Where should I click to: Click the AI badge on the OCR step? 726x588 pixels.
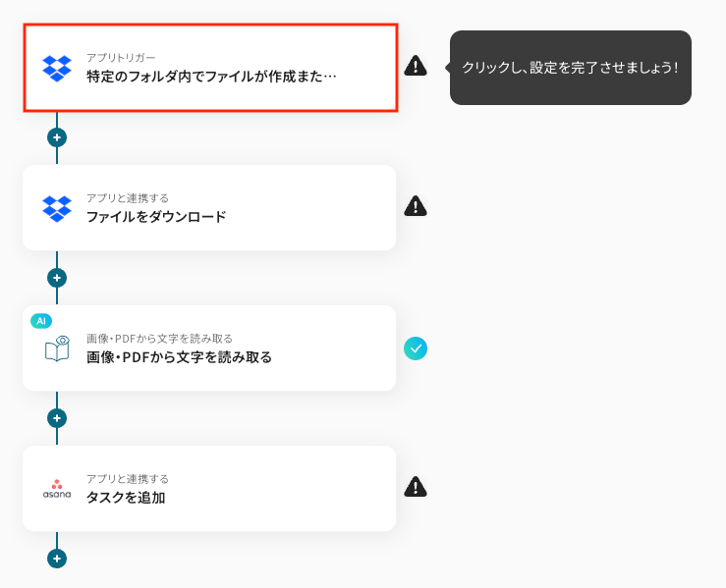[x=40, y=320]
